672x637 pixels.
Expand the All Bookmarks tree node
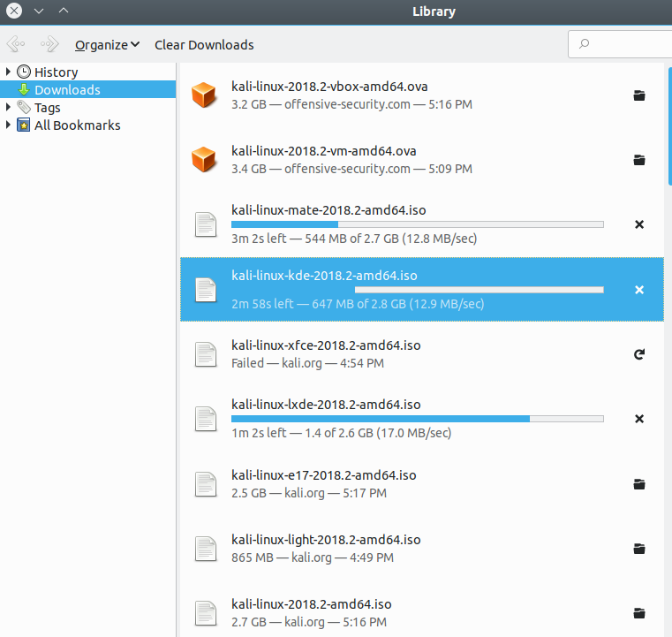point(8,125)
